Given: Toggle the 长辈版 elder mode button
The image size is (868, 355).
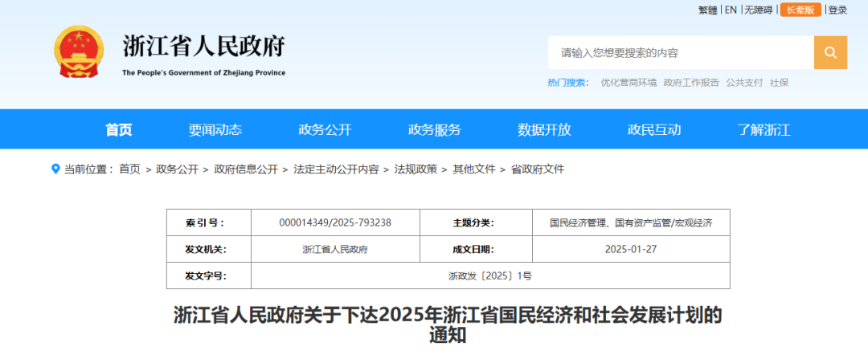Looking at the screenshot, I should tap(800, 10).
